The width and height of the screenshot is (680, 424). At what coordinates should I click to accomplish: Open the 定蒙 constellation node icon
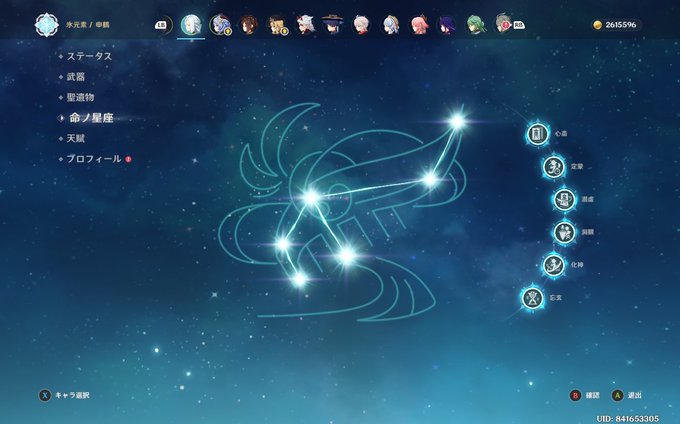[554, 166]
